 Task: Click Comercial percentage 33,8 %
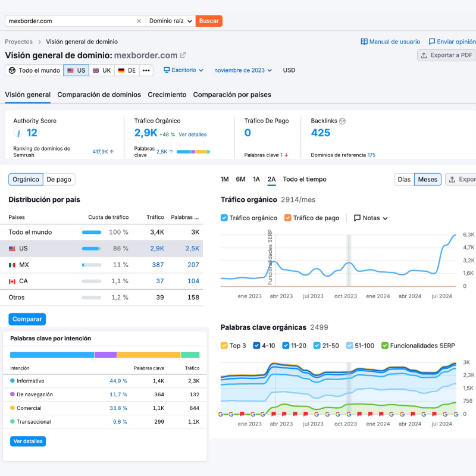coord(118,408)
